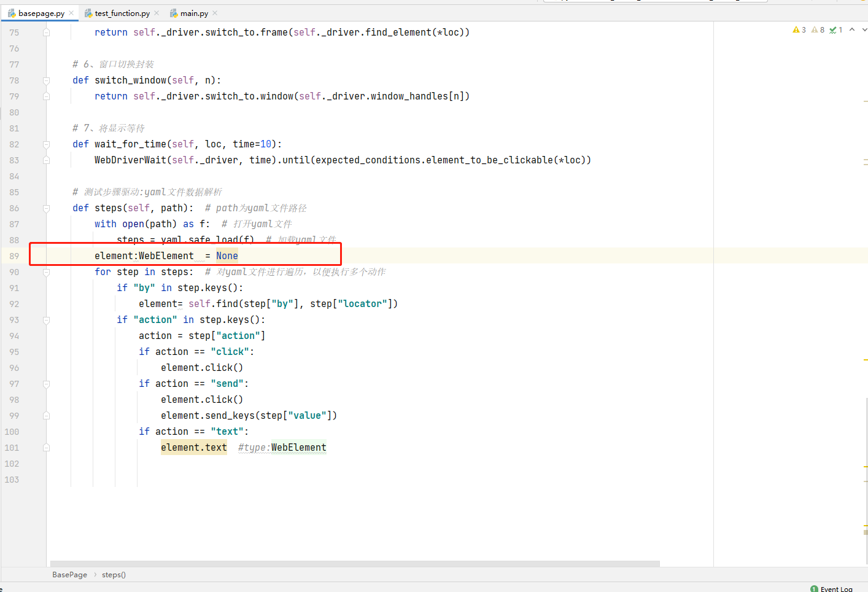The image size is (868, 592).
Task: Click fold end marker on line 101
Action: 46,448
